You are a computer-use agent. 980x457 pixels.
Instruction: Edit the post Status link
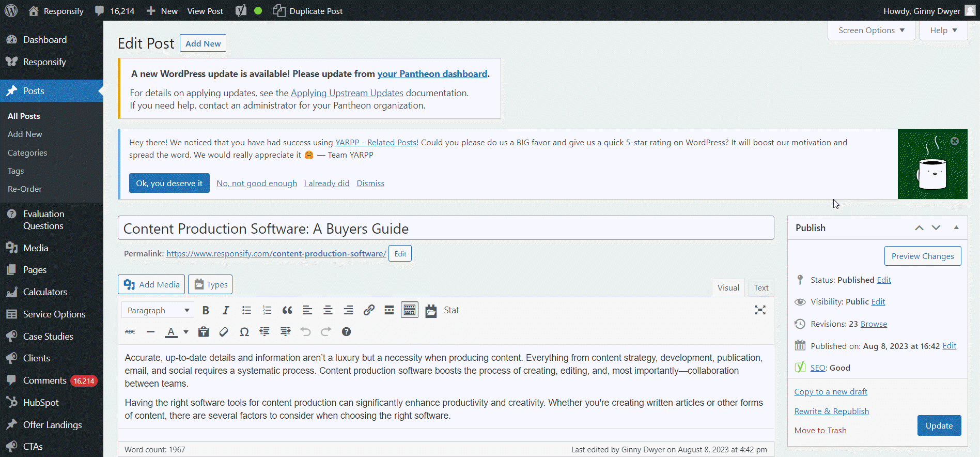pyautogui.click(x=884, y=280)
